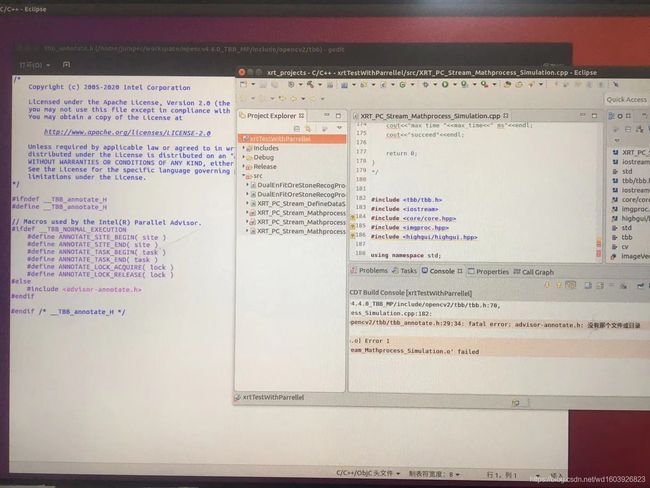Click the New wizard icon in Eclipse toolbar
The height and width of the screenshot is (488, 650).
243,85
